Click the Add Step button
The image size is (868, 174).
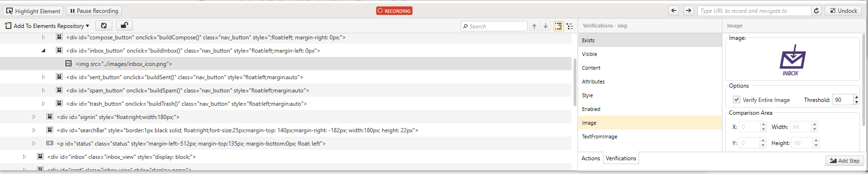(844, 161)
